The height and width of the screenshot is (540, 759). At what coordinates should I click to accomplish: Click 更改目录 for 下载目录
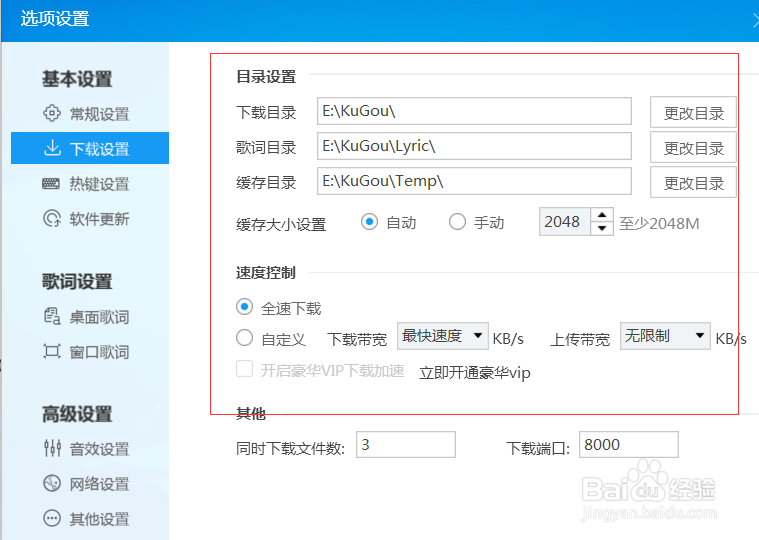point(693,112)
